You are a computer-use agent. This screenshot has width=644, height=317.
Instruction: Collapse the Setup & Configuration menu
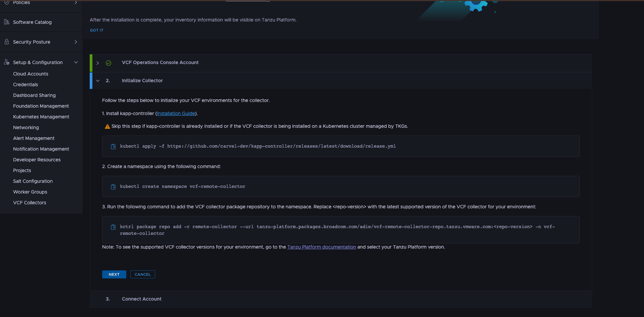coord(76,62)
